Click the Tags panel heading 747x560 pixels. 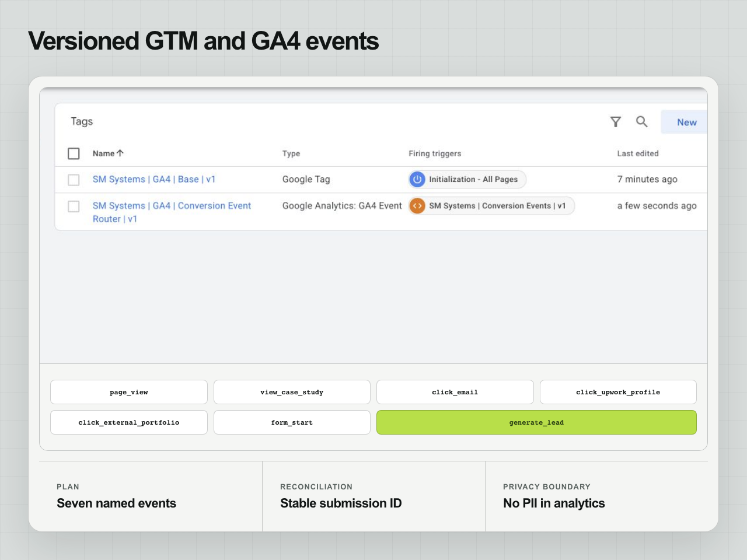coord(82,121)
